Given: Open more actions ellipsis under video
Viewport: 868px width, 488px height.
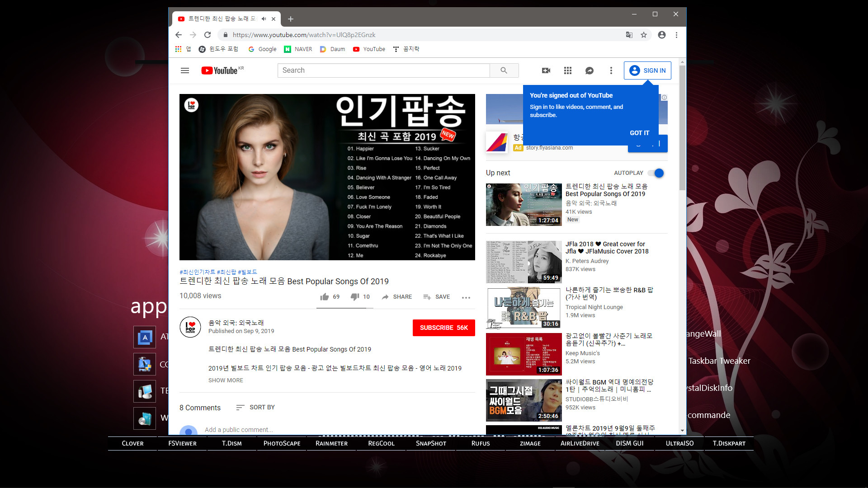Looking at the screenshot, I should coord(466,297).
